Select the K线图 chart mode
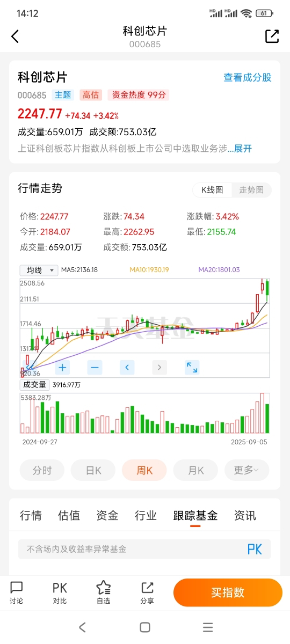 (x=213, y=190)
